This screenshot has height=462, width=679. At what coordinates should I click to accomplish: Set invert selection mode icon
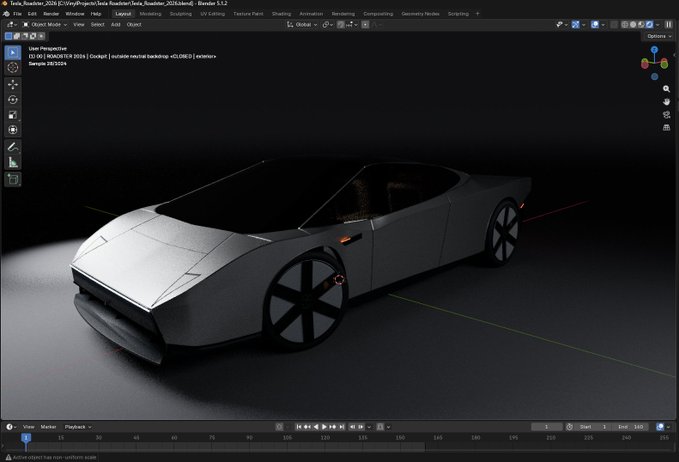(33, 36)
